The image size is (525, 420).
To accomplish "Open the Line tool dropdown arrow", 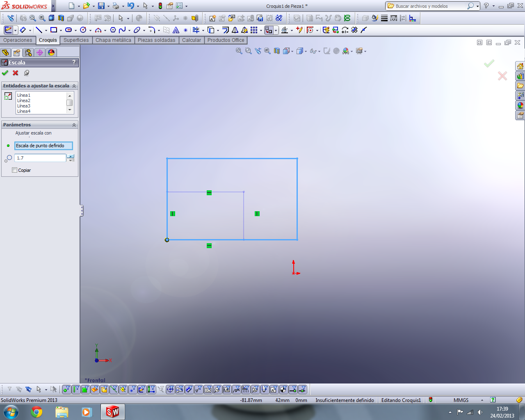I will [x=46, y=30].
